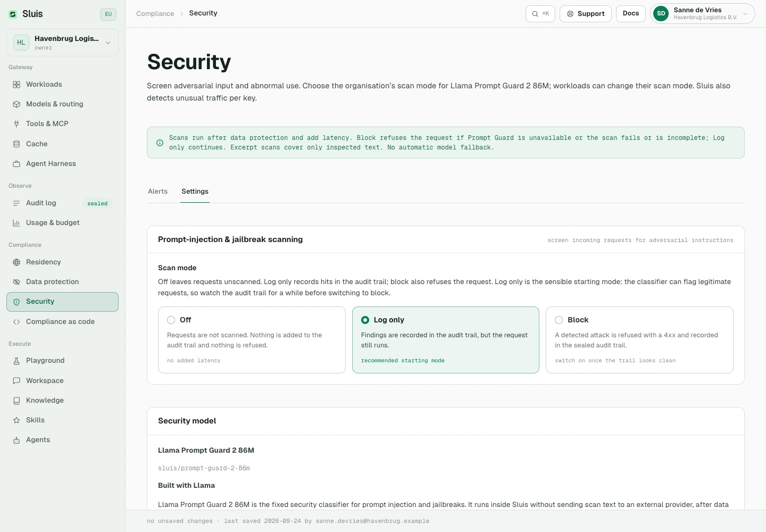The image size is (766, 532).
Task: Click the sealed badge next to Audit log
Action: (x=97, y=203)
